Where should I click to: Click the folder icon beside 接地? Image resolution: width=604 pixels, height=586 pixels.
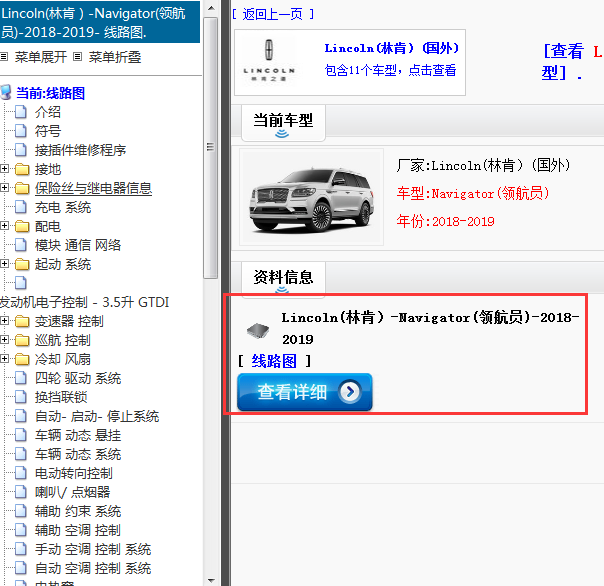point(22,169)
